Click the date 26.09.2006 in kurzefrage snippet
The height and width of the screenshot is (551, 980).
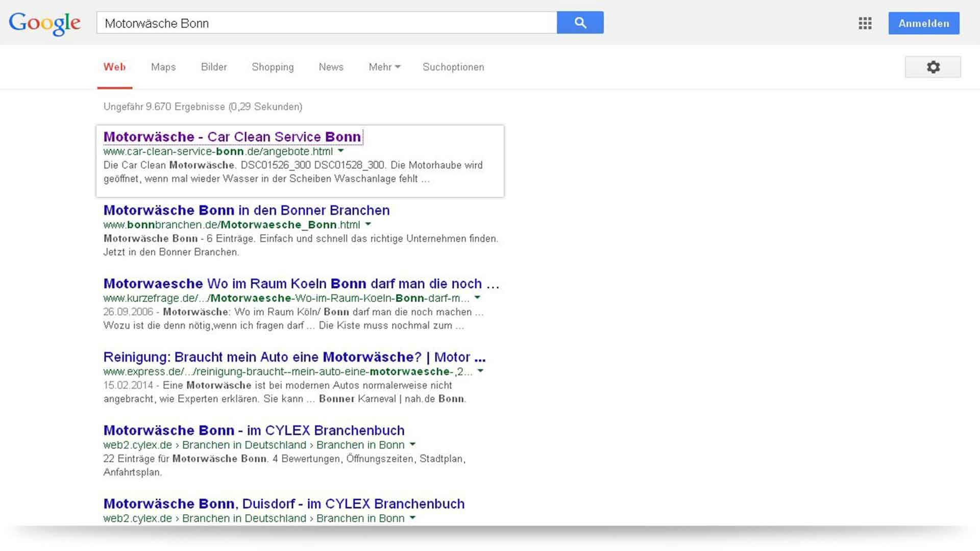click(128, 312)
